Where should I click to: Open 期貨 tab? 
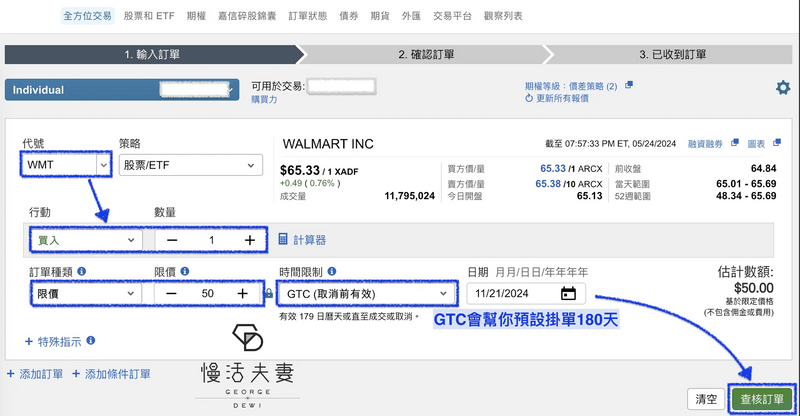(380, 16)
